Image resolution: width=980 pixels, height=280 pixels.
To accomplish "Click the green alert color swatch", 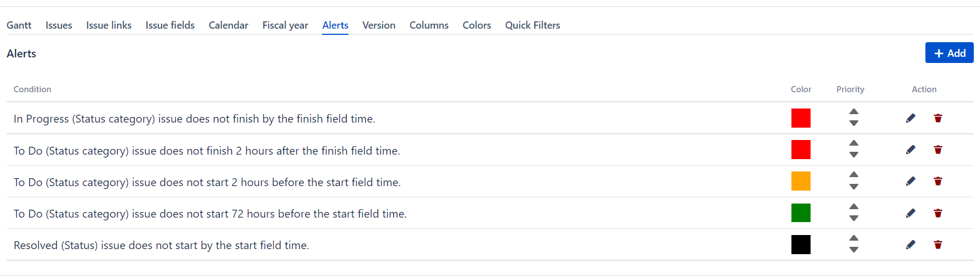I will (x=800, y=213).
